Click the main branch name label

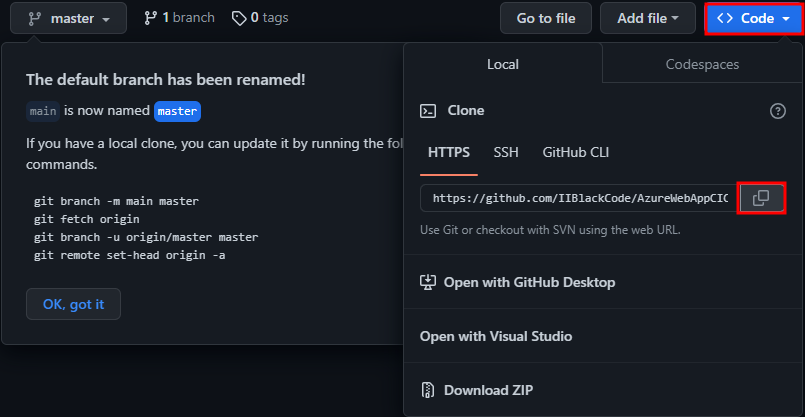43,111
